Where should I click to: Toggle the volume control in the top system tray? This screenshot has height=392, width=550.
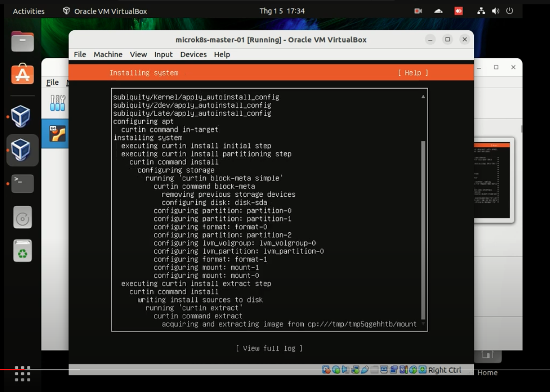496,11
